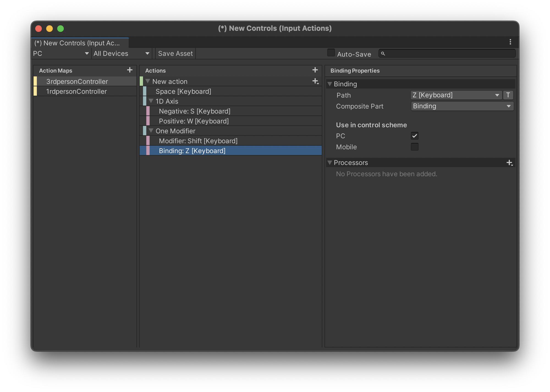Viewport: 550px width, 392px height.
Task: Select the Space [Keyboard] binding
Action: pos(183,91)
